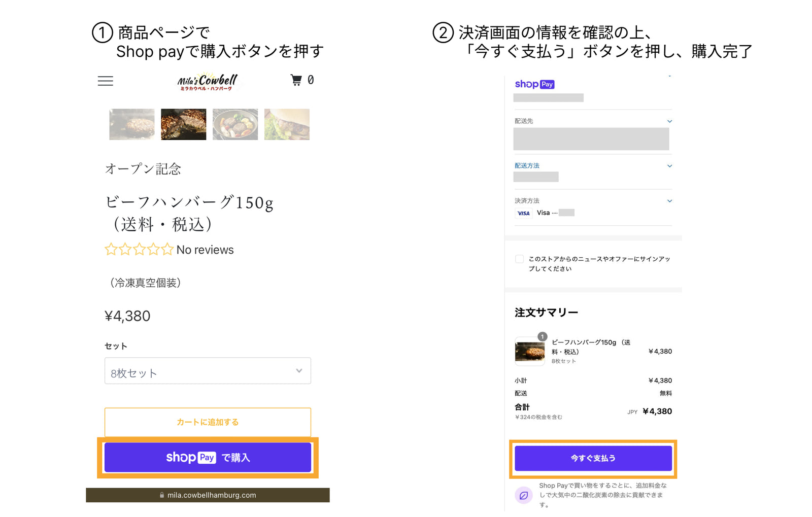Click the lock icon beside the site URL
This screenshot has width=812, height=517.
(x=162, y=495)
